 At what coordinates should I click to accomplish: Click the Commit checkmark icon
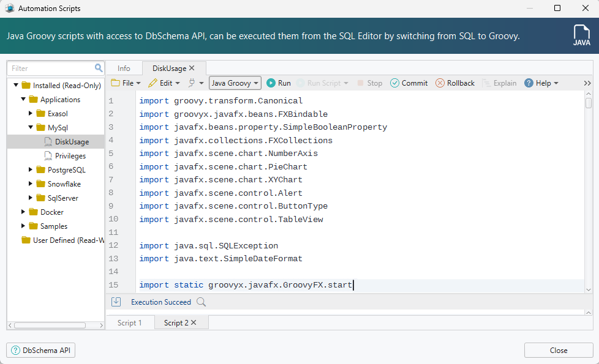(x=394, y=83)
